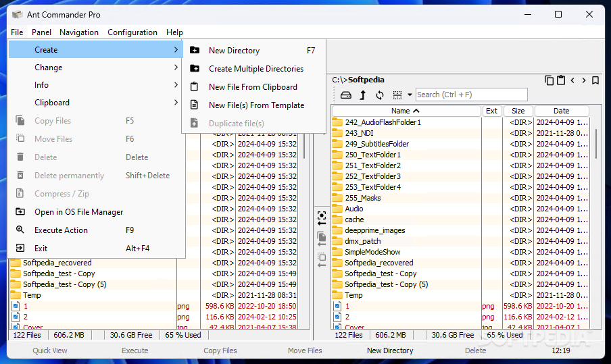Open the Configuration menu

point(132,32)
